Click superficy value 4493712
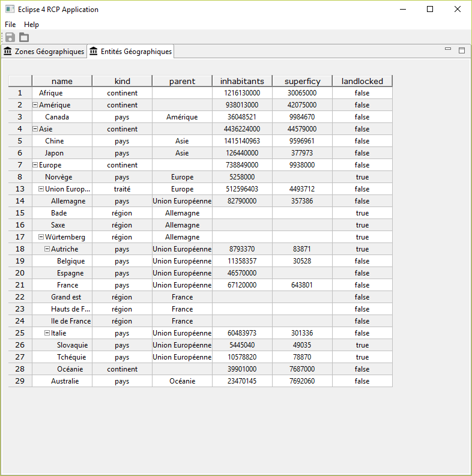 click(x=302, y=189)
